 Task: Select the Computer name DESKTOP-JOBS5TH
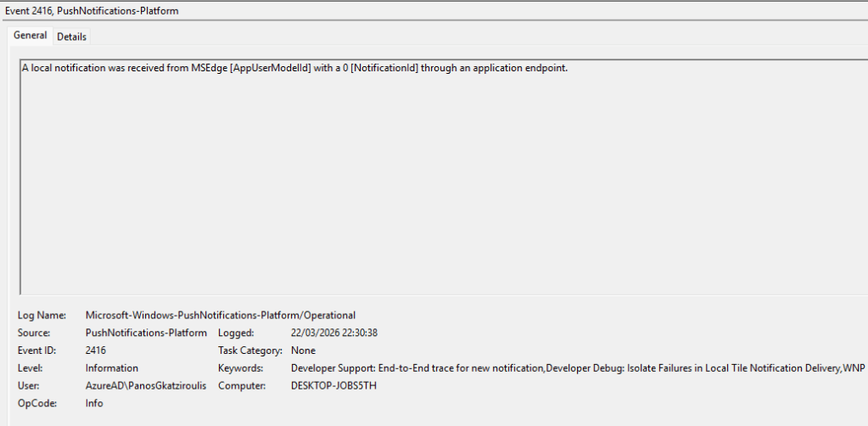point(333,386)
